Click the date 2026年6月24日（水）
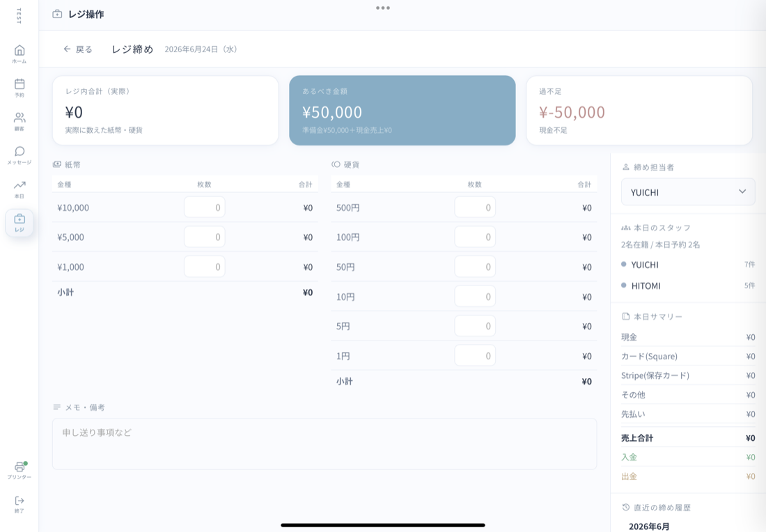The width and height of the screenshot is (766, 532). pyautogui.click(x=201, y=49)
